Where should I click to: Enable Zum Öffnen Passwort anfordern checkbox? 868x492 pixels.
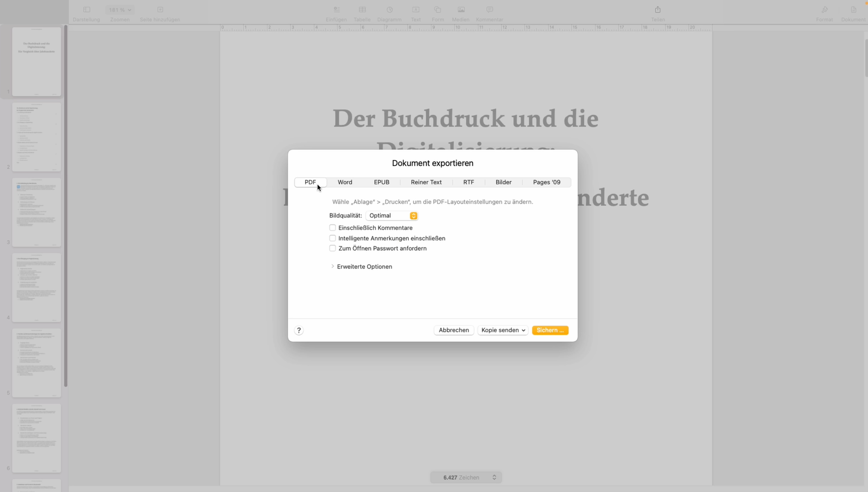coord(332,248)
